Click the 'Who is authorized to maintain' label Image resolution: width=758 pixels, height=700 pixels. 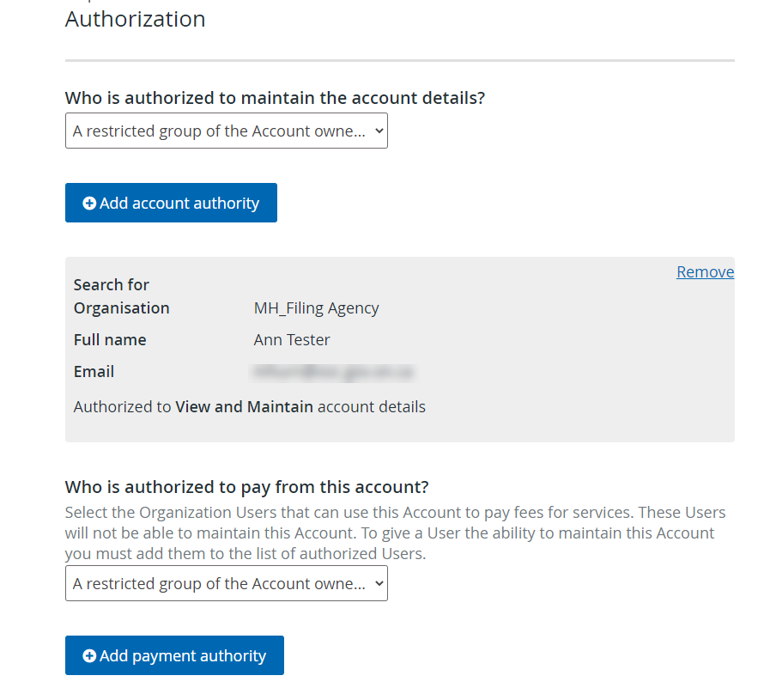[275, 98]
